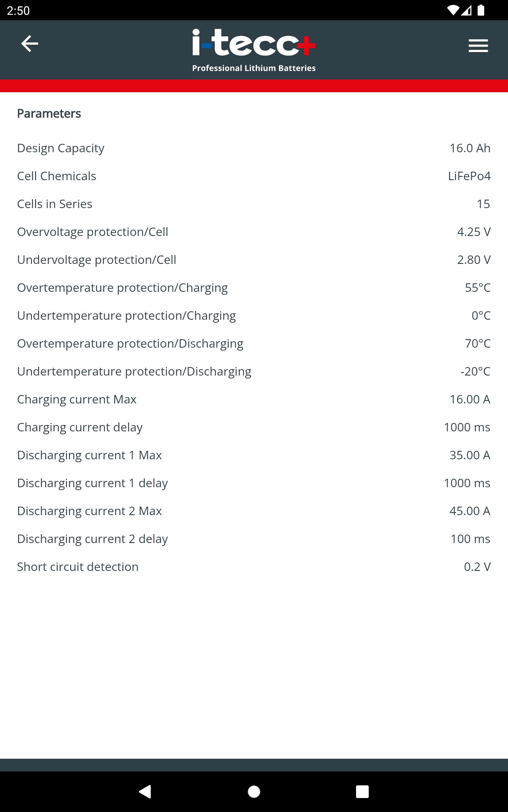Open the hamburger menu
Viewport: 508px width, 812px height.
coord(478,45)
